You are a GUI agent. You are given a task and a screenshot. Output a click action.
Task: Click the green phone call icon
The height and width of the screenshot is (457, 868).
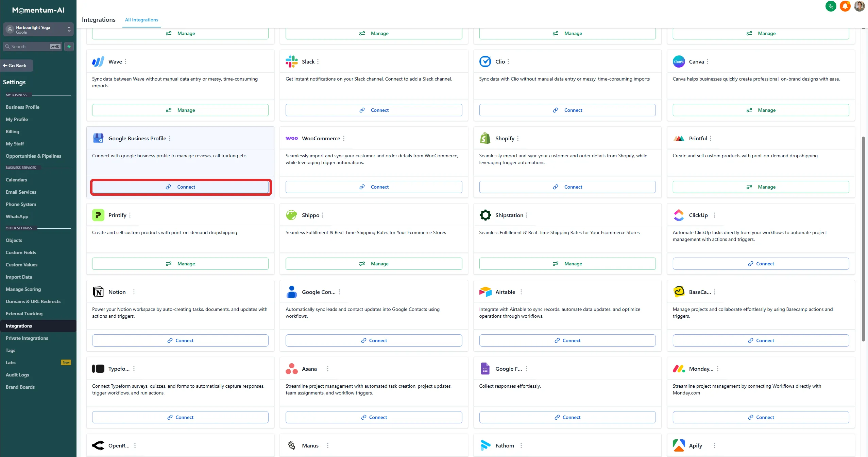pyautogui.click(x=831, y=6)
